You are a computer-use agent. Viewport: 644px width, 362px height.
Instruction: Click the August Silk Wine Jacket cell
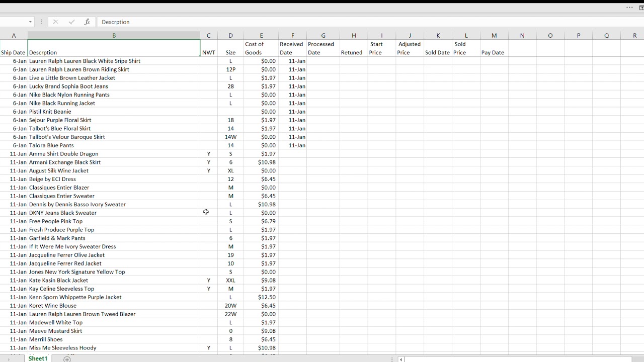click(114, 171)
